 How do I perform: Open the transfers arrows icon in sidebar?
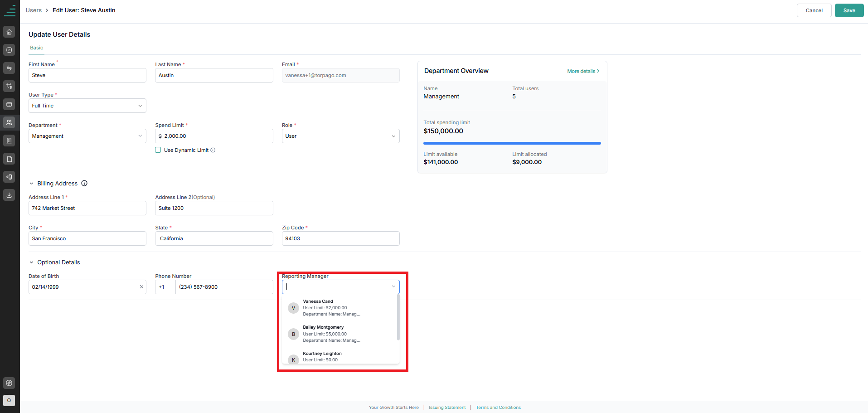coord(9,68)
